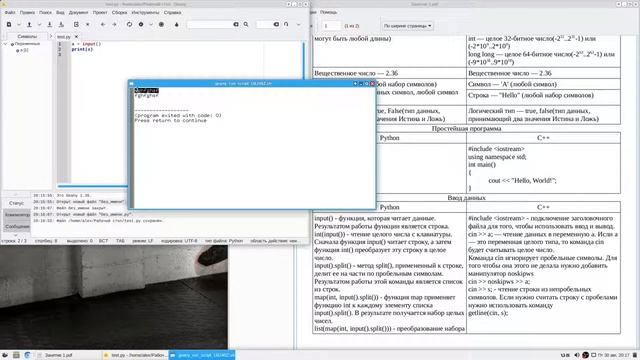This screenshot has height=360, width=640.
Task: Open the toolbar overflow chevron
Action: [x=298, y=24]
